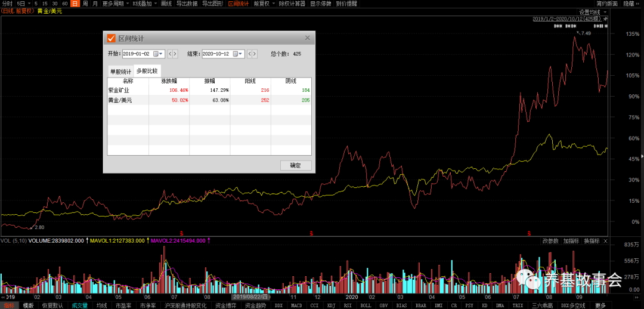The image size is (644, 309).
Task: Select the BOLL indicator tab
Action: 366,305
